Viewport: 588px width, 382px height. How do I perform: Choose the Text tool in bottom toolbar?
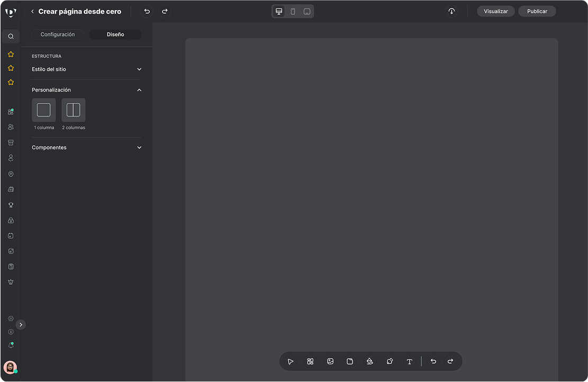(x=409, y=361)
